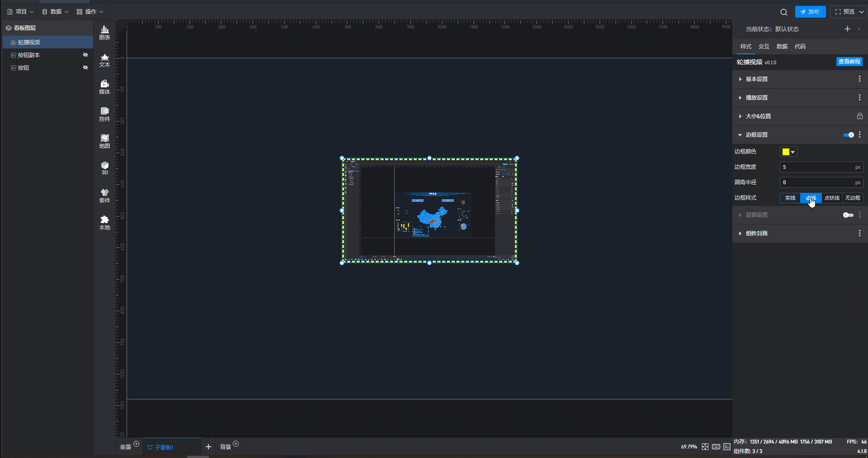Open the yellow 边框颜色 color swatch

pyautogui.click(x=788, y=152)
